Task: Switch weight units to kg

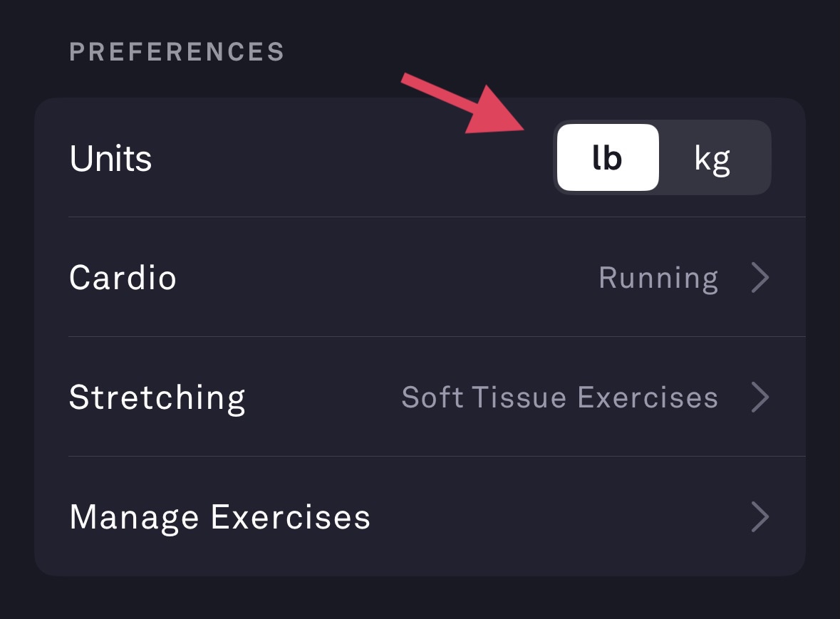Action: point(712,157)
